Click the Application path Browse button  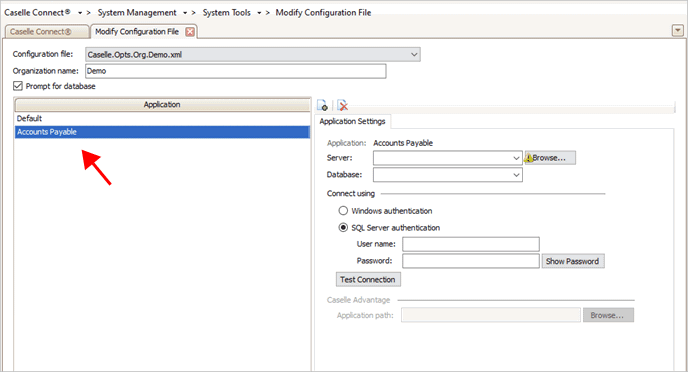[608, 315]
